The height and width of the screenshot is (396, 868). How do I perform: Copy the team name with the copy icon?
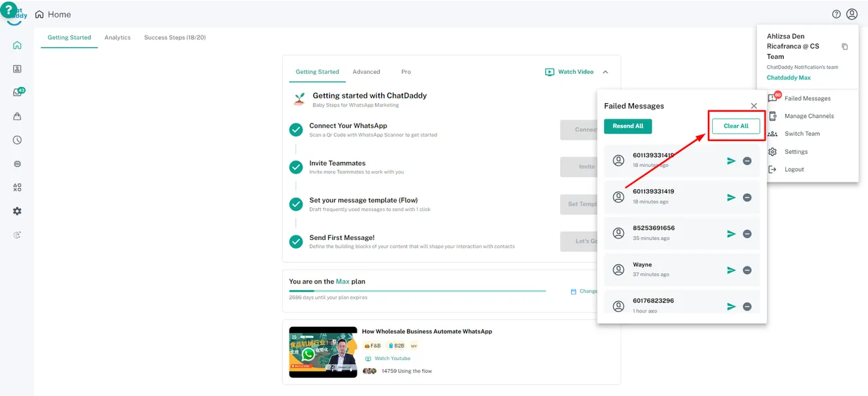(x=844, y=47)
